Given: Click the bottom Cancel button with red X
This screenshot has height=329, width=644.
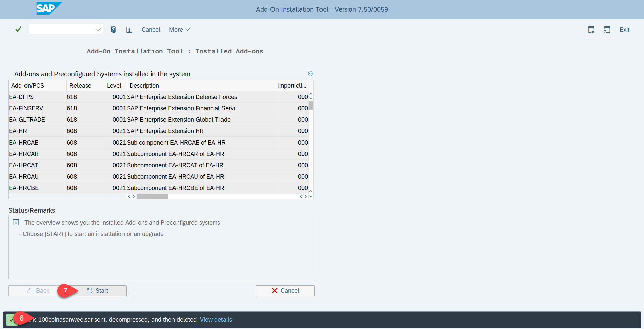Looking at the screenshot, I should (x=285, y=291).
